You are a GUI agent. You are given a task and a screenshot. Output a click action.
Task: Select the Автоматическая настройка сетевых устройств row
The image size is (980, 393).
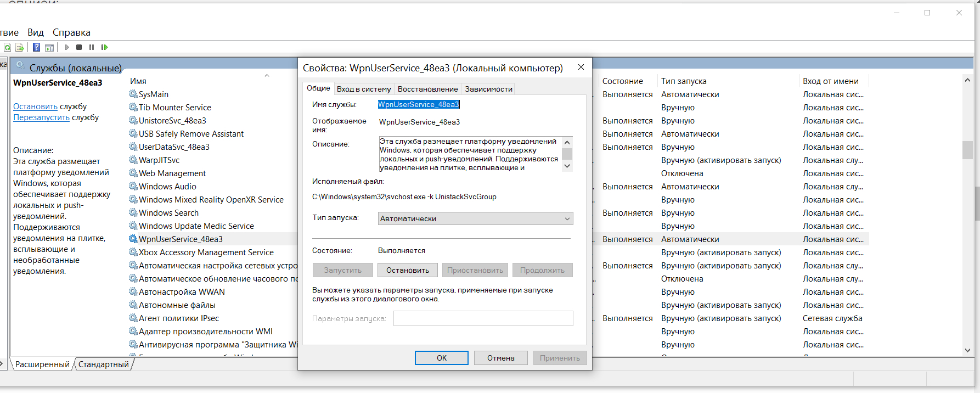coord(213,265)
